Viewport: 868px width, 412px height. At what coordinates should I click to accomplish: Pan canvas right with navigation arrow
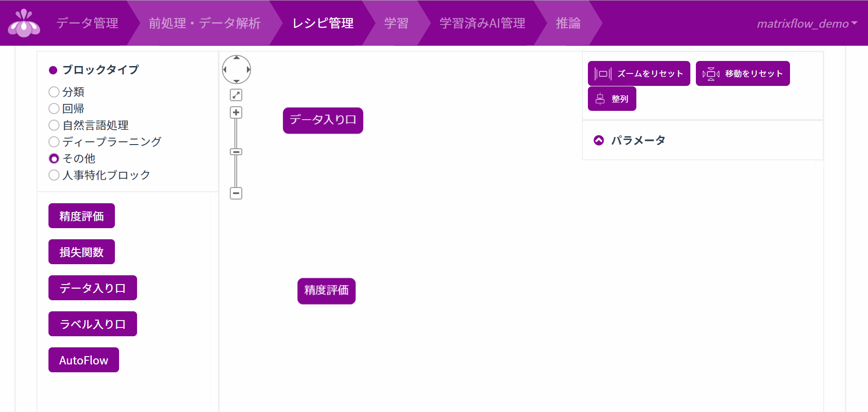coord(248,70)
